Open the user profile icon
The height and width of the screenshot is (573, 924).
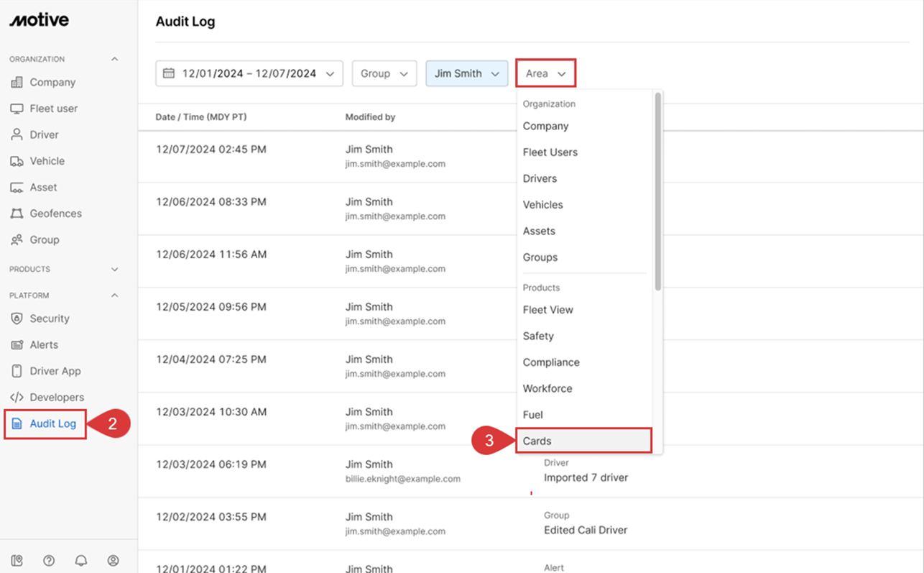click(113, 561)
